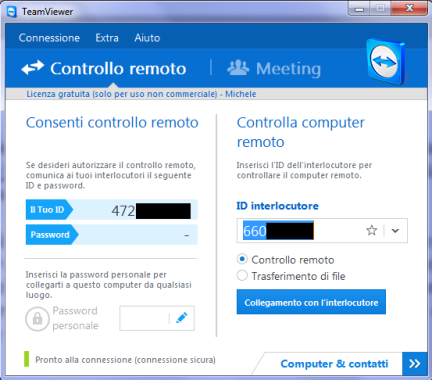Edit personal password with pencil icon
The width and height of the screenshot is (432, 380).
[x=182, y=318]
